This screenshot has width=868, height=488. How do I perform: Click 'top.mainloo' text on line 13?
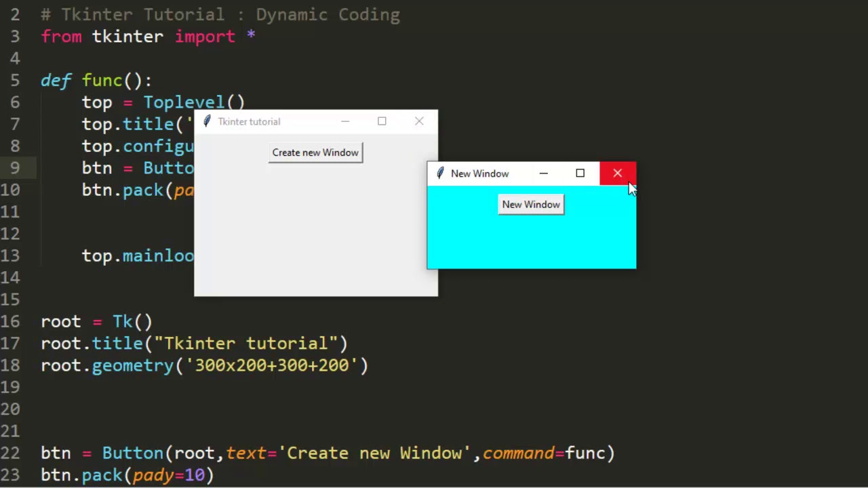(138, 256)
